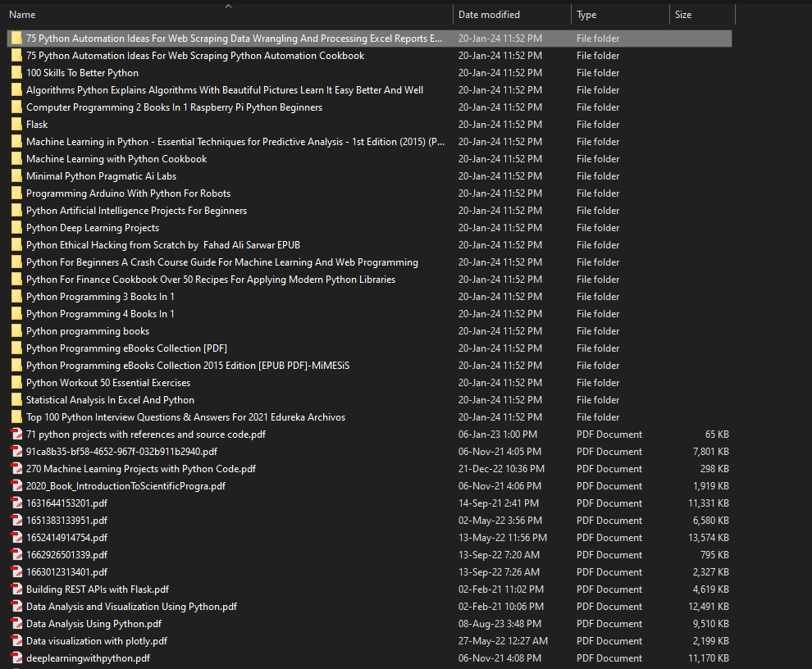Image resolution: width=812 pixels, height=669 pixels.
Task: Click PDF icon of Data Analysis Using Python.pdf
Action: tap(17, 623)
